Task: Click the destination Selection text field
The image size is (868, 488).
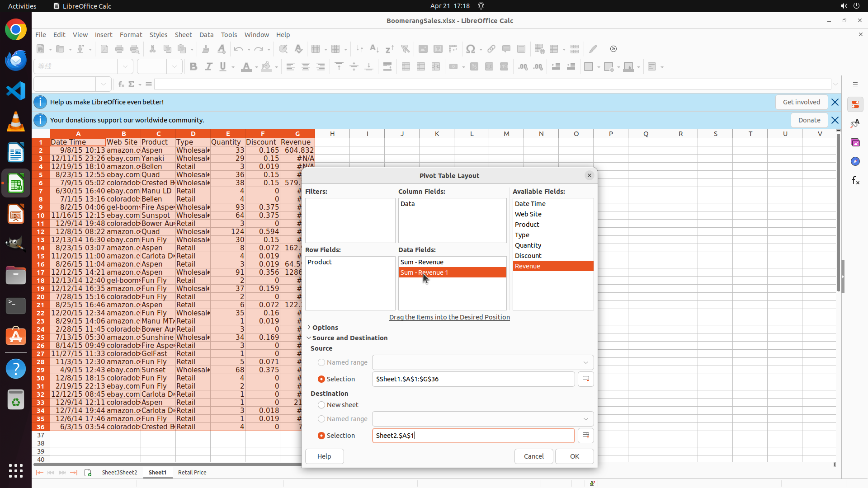Action: pos(473,436)
